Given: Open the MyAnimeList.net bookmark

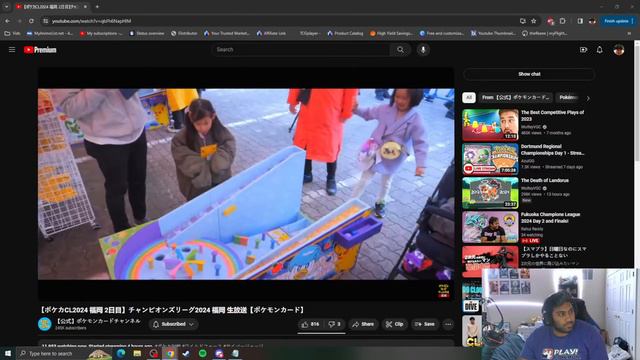Looking at the screenshot, I should tap(50, 33).
